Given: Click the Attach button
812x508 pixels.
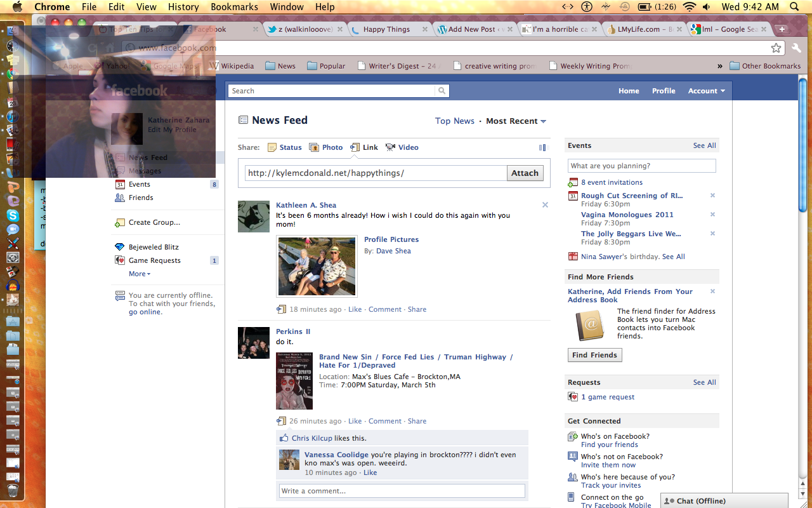Looking at the screenshot, I should coord(525,173).
